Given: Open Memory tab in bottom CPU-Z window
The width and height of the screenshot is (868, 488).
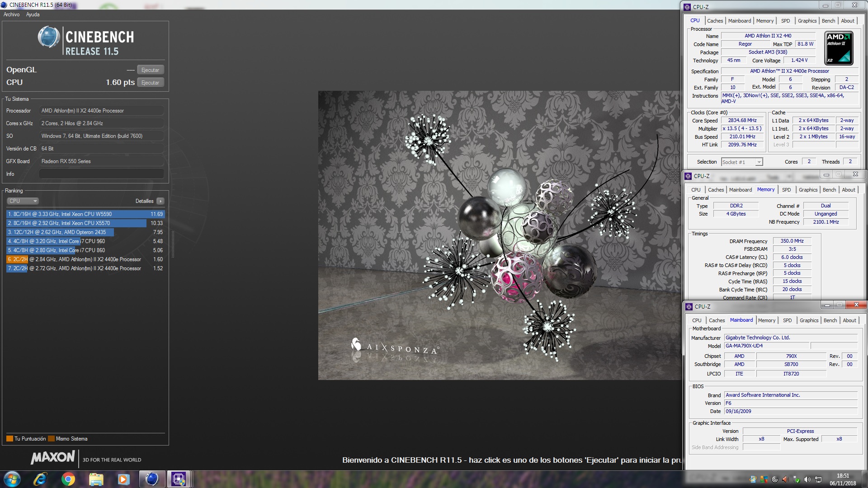Looking at the screenshot, I should tap(766, 320).
